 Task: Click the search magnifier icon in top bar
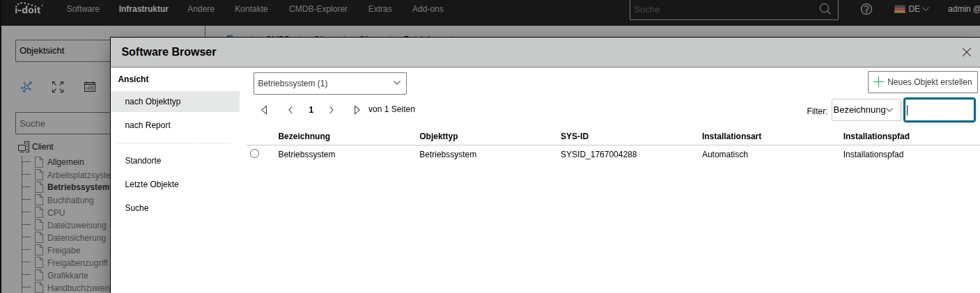(x=825, y=9)
